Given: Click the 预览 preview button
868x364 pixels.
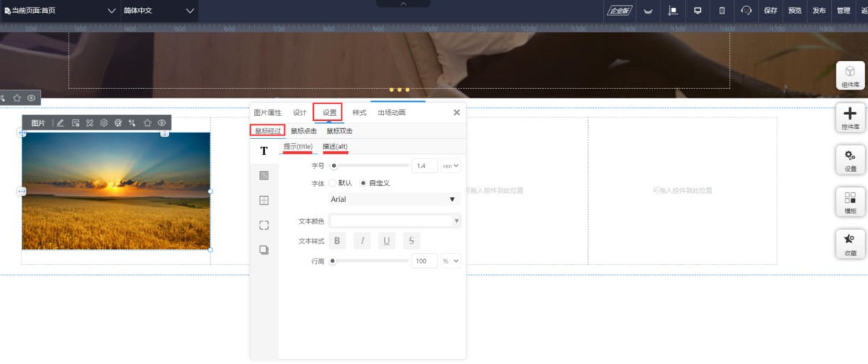Looking at the screenshot, I should coord(795,11).
